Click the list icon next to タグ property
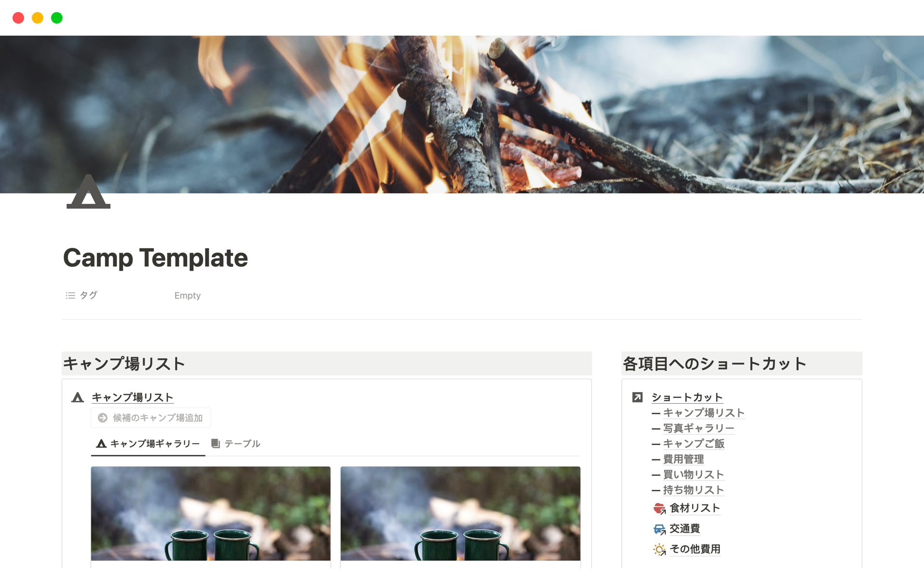The width and height of the screenshot is (924, 578). 70,295
